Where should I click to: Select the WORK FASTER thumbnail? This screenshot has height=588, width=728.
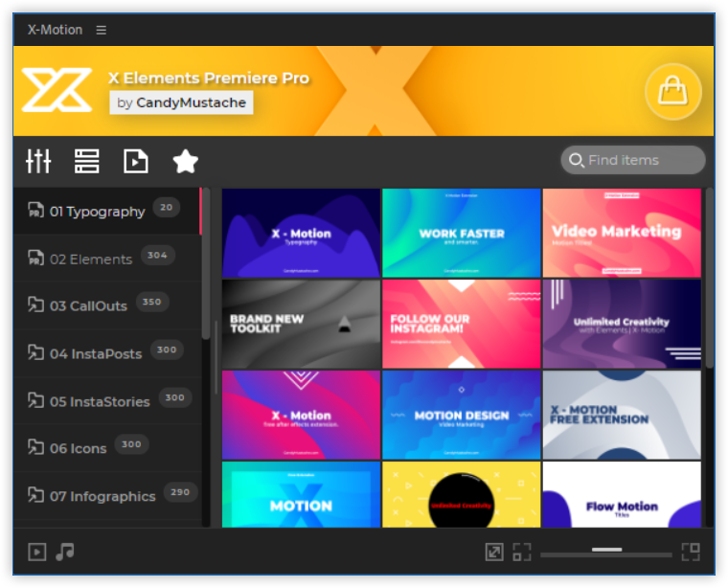pyautogui.click(x=462, y=233)
